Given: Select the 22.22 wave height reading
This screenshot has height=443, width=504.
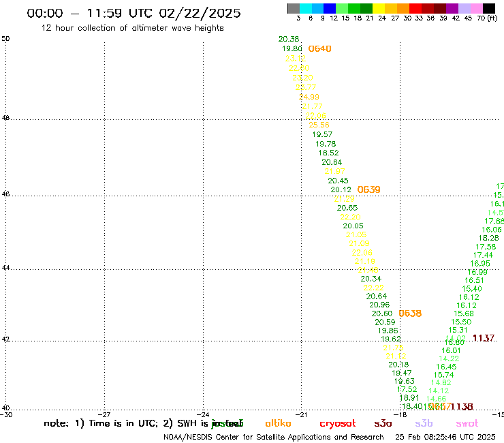Looking at the screenshot, I should [373, 288].
